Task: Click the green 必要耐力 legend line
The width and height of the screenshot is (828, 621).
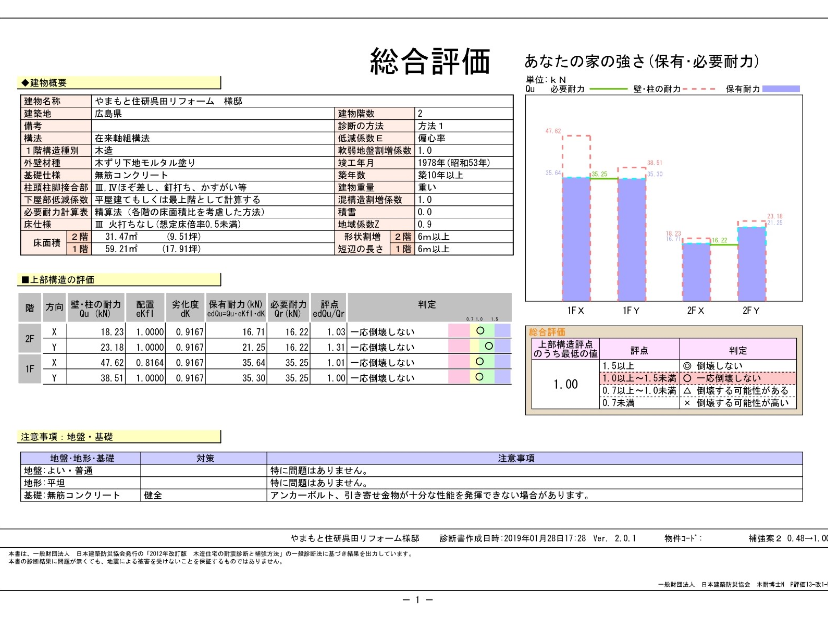Action: click(x=608, y=89)
